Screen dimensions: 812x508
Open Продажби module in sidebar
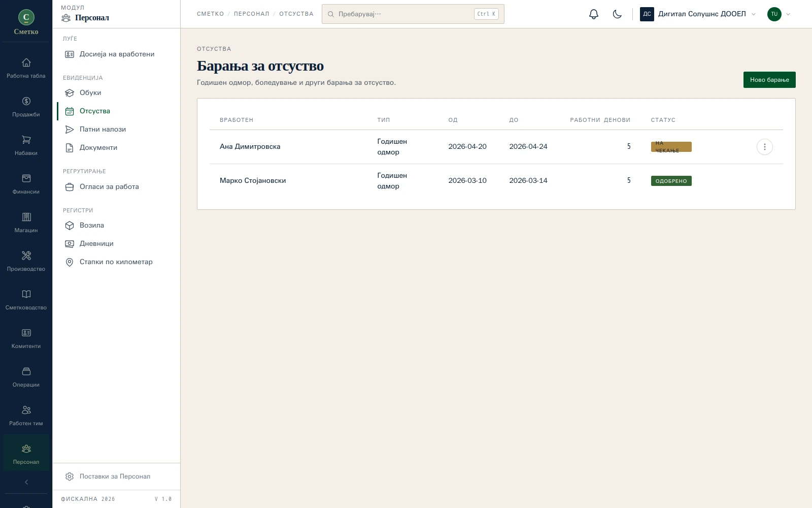(x=26, y=107)
